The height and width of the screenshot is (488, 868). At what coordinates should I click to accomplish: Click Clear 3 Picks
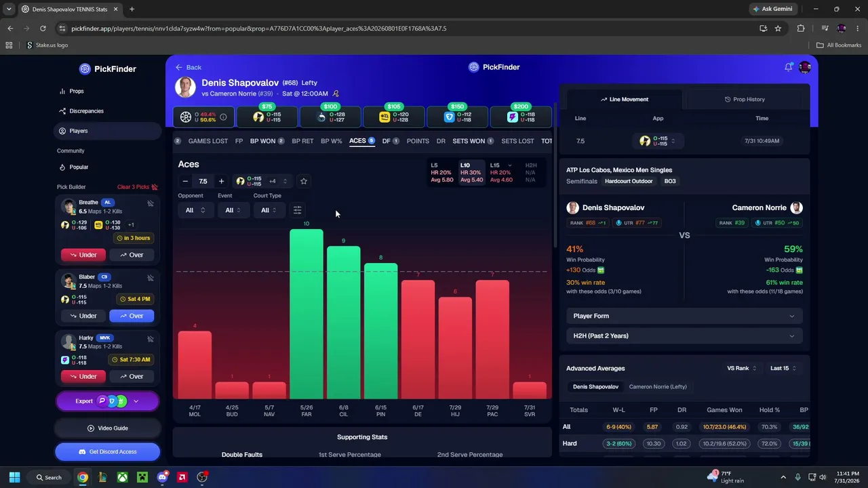tap(137, 187)
